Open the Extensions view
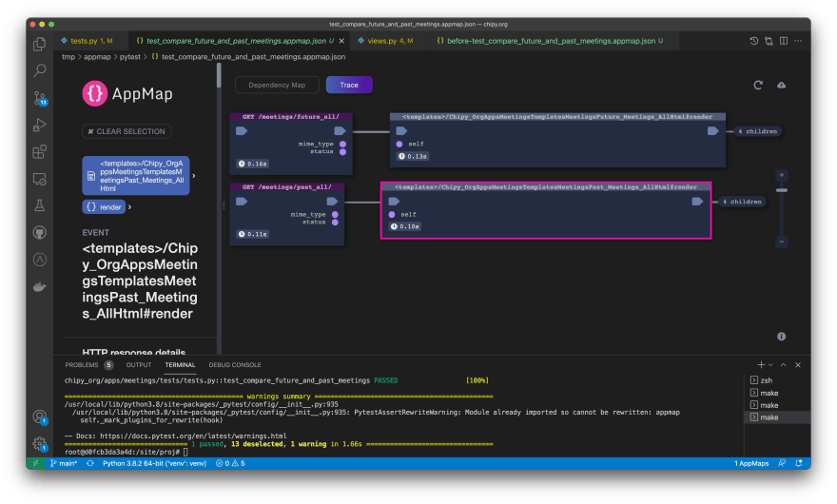The height and width of the screenshot is (504, 837). tap(40, 152)
